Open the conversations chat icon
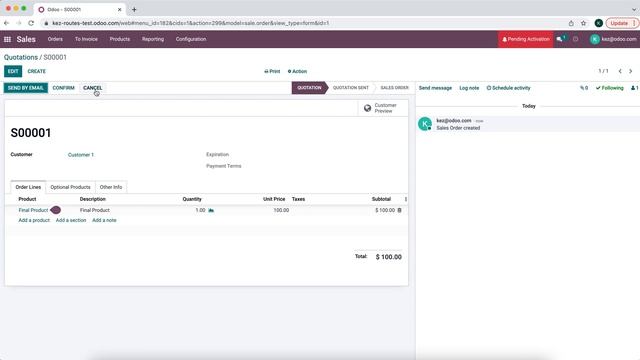Viewport: 640px width, 360px height. tap(560, 39)
